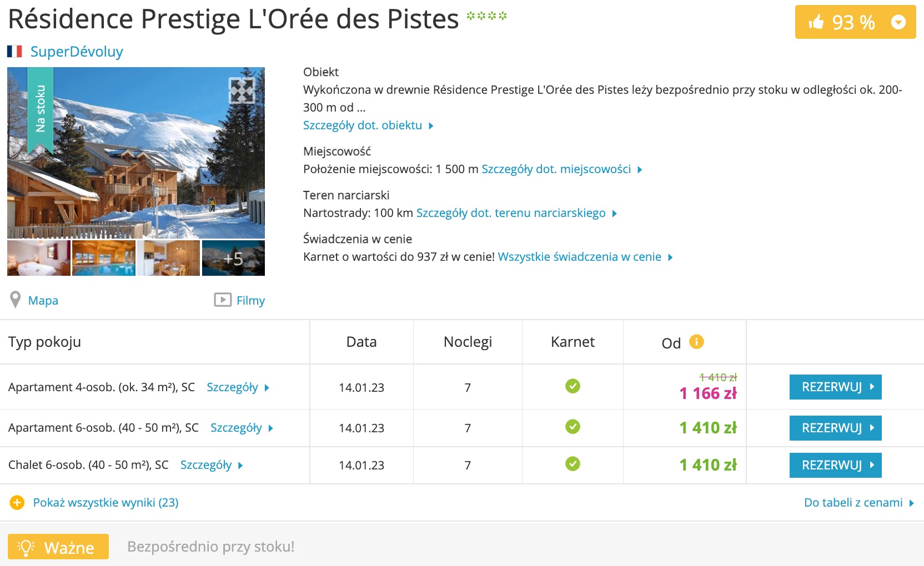The height and width of the screenshot is (566, 924).
Task: Open Szczegóły dot. miejscowości link
Action: point(561,169)
